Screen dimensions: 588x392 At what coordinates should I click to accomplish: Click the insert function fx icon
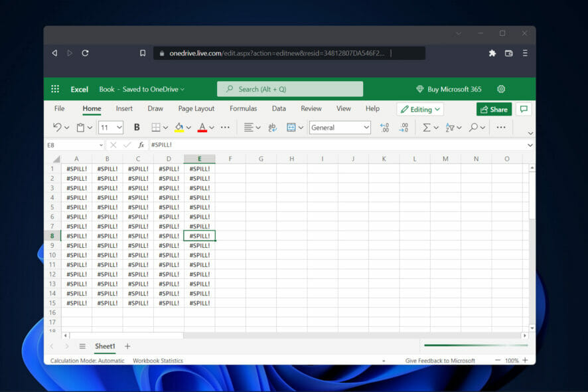(x=141, y=145)
